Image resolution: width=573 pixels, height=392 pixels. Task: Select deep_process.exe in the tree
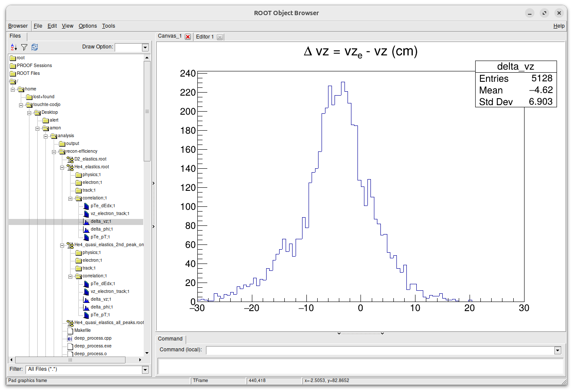coord(93,346)
